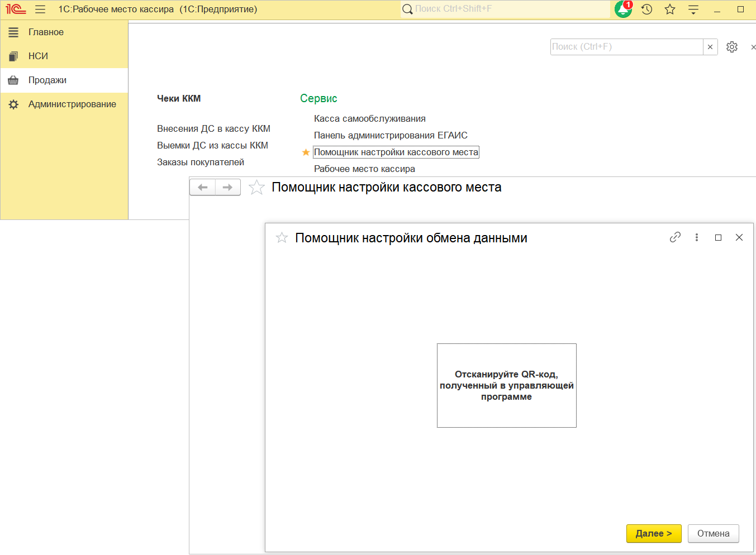Open Панель администрирования ЕГАИС
This screenshot has width=756, height=555.
(391, 135)
